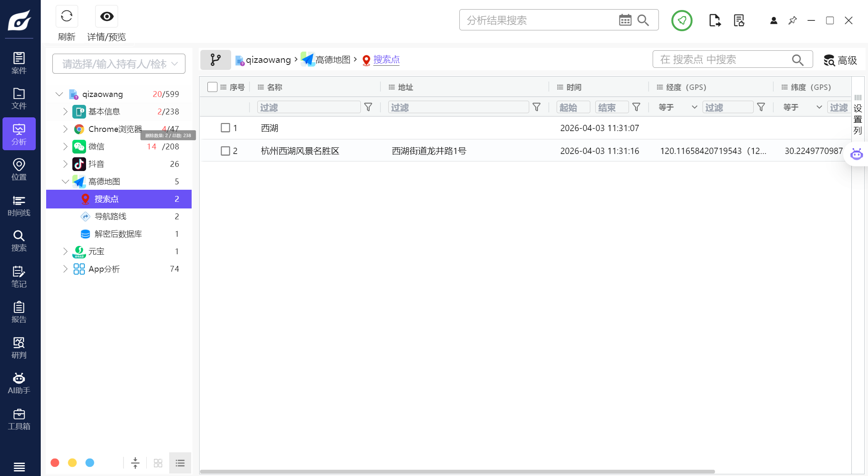Image resolution: width=868 pixels, height=476 pixels.
Task: Open 案件 (Cases) in left sidebar
Action: pos(19,63)
